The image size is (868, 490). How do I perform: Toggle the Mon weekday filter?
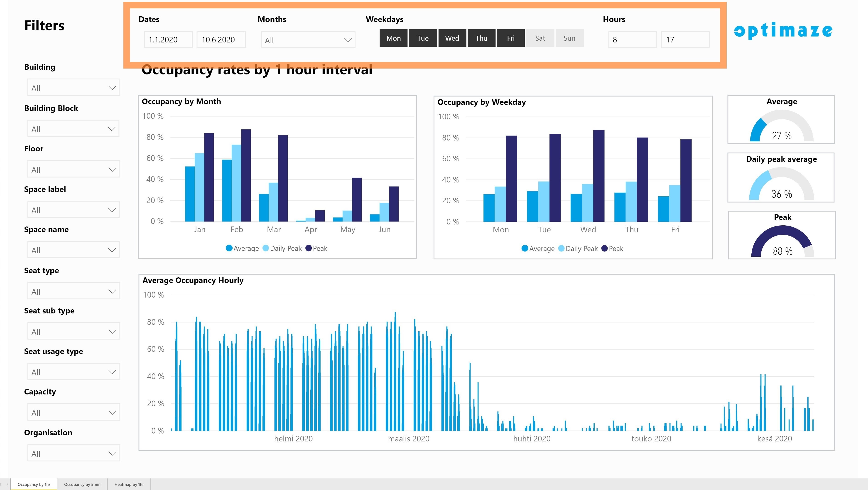(393, 38)
